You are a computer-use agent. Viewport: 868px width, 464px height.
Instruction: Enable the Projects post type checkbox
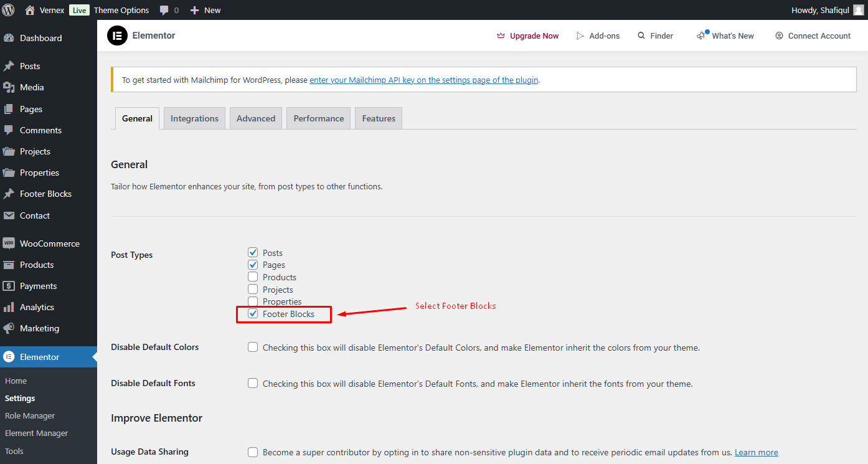(253, 289)
